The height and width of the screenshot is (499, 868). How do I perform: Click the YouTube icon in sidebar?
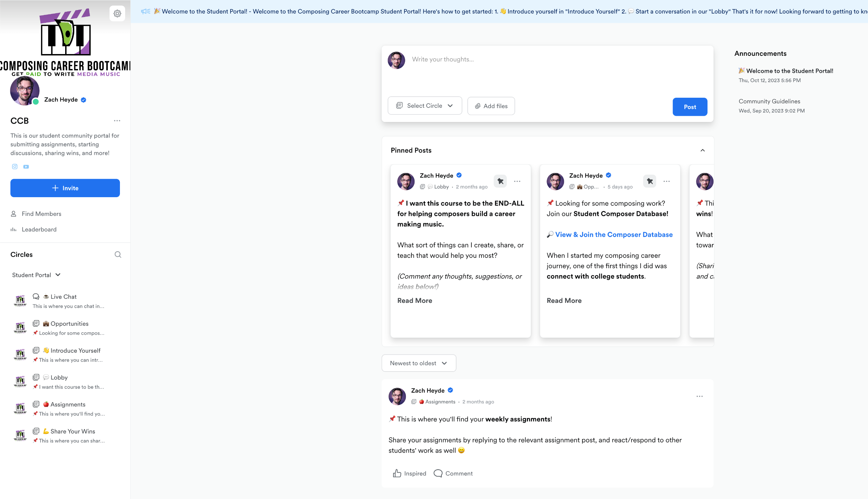click(x=26, y=167)
